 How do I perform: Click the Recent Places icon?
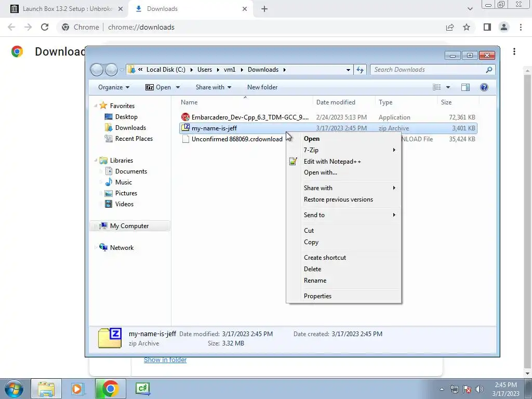[x=109, y=138]
